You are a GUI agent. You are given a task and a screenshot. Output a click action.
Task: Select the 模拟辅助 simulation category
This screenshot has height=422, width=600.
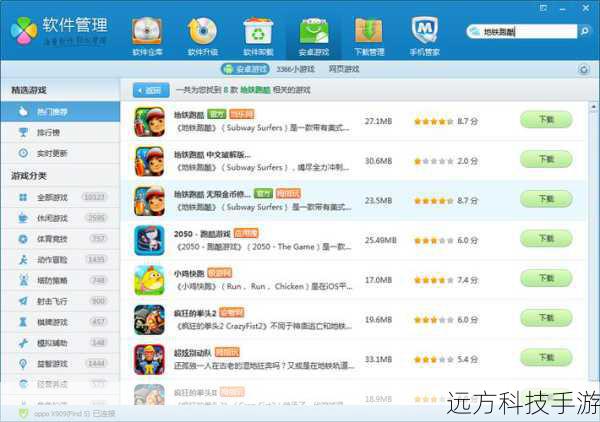(60, 343)
